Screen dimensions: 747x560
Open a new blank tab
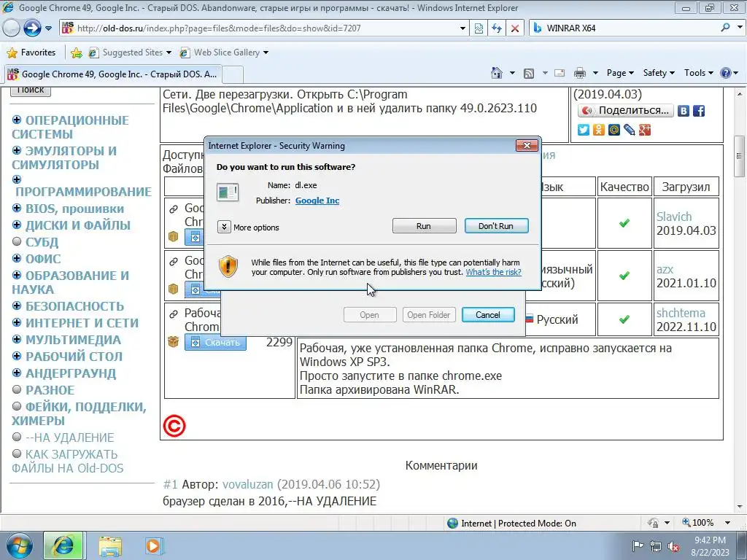[x=233, y=75]
